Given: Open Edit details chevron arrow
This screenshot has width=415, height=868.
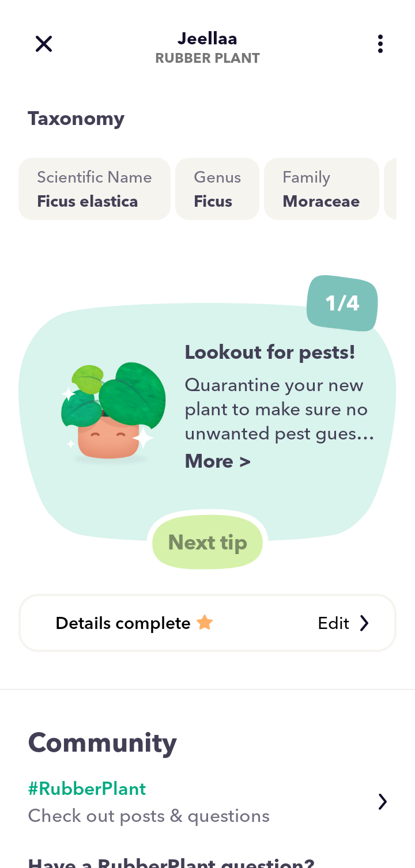Looking at the screenshot, I should [364, 623].
